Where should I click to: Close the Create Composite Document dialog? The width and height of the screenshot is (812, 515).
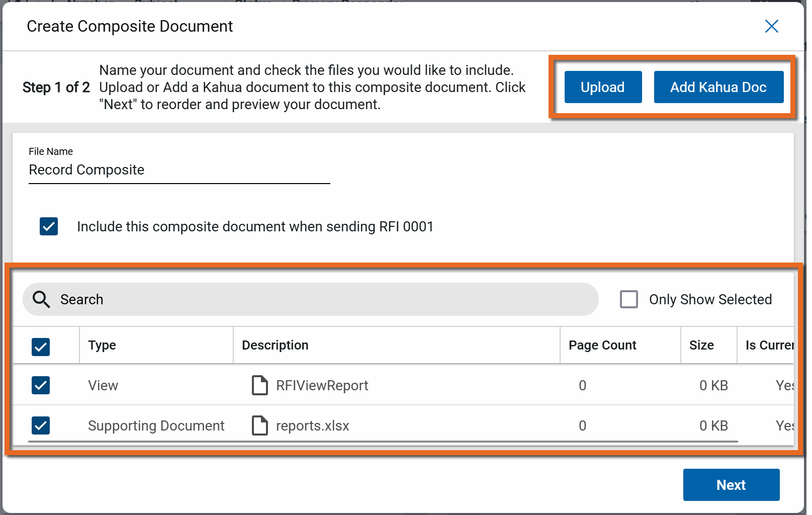tap(771, 26)
